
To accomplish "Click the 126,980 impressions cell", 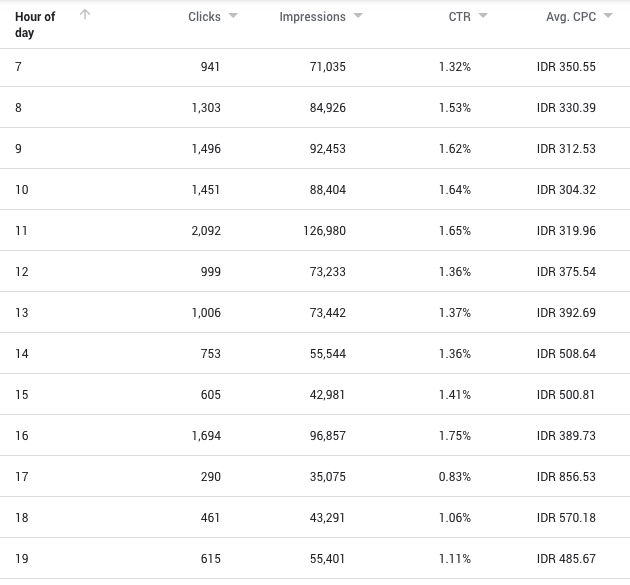I will pos(325,231).
